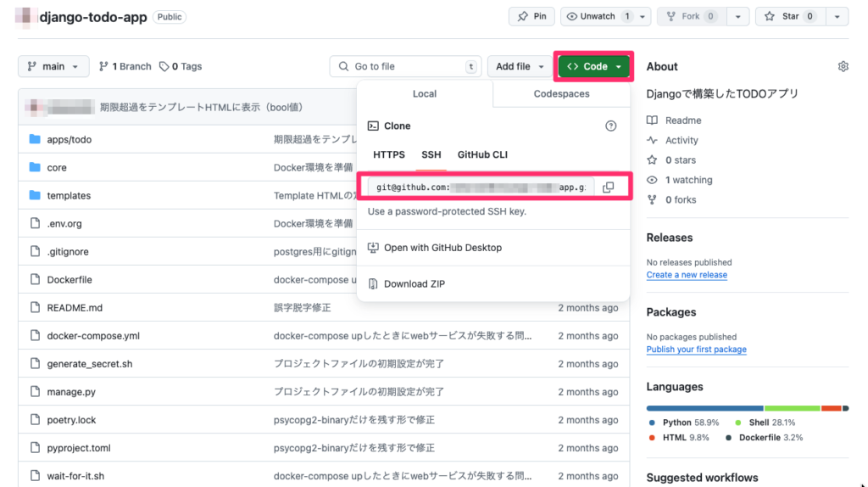Copy the SSH clone URL to clipboard
Image resolution: width=868 pixels, height=487 pixels.
tap(608, 188)
